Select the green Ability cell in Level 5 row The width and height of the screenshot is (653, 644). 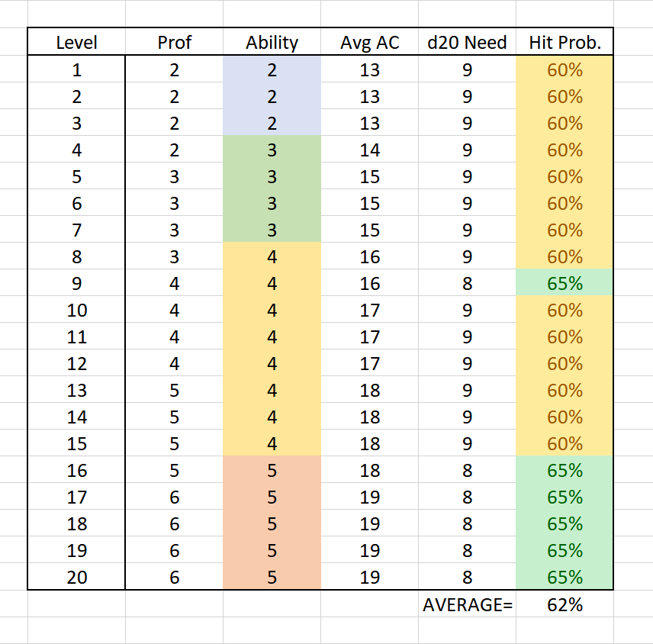272,177
